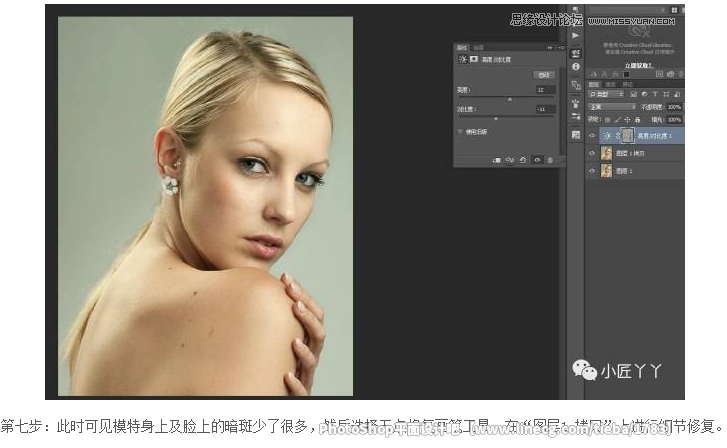Filter layers by adjustment layer icon
This screenshot has width=727, height=448.
point(644,94)
